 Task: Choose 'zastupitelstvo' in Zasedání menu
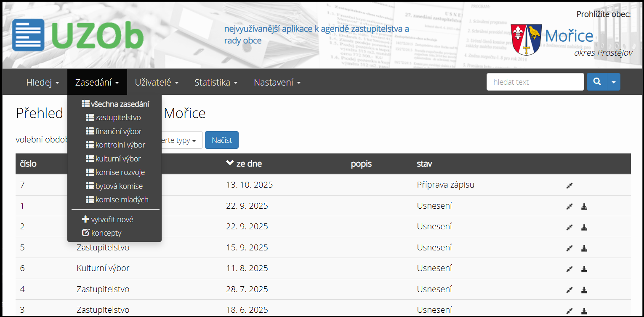pos(114,118)
